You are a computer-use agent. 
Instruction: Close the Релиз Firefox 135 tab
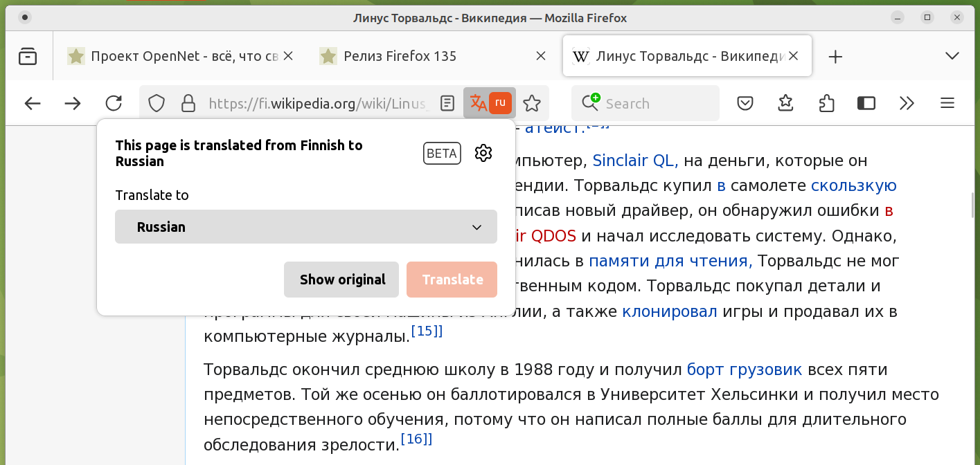point(541,56)
